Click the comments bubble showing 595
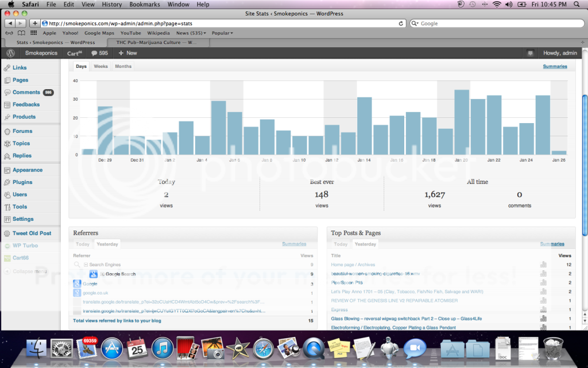Screen dimensions: 588x368 click(x=99, y=53)
